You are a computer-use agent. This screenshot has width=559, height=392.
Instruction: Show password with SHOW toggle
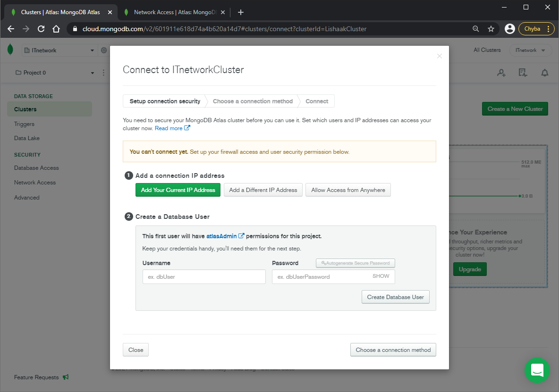(x=381, y=276)
